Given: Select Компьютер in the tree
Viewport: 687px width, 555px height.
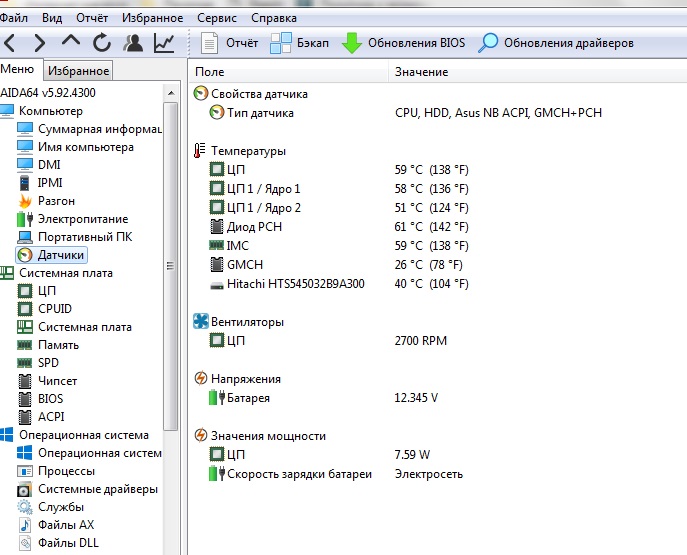Looking at the screenshot, I should point(42,111).
